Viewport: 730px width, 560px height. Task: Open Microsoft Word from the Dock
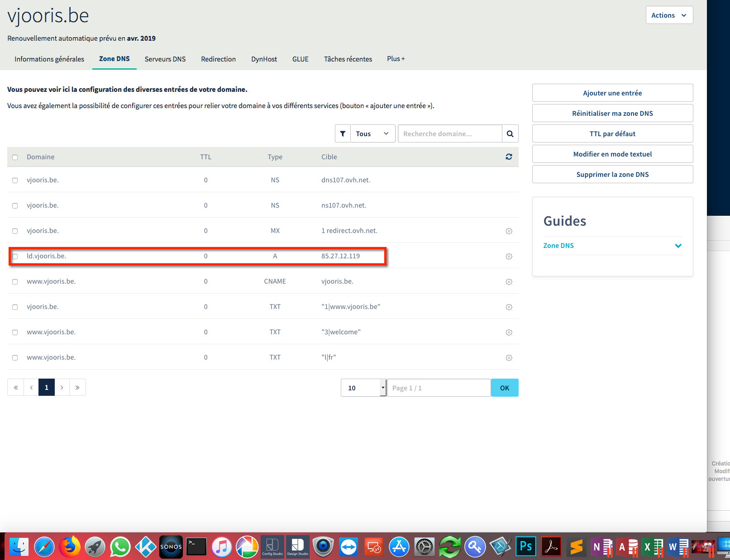tap(678, 547)
